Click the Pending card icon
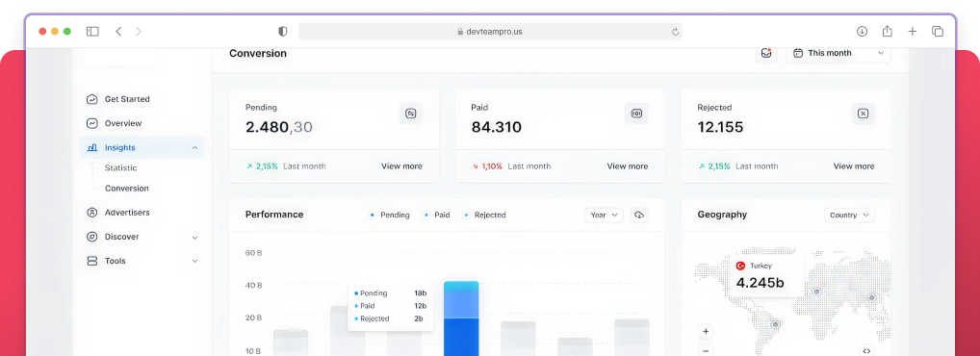This screenshot has height=356, width=980. point(411,114)
